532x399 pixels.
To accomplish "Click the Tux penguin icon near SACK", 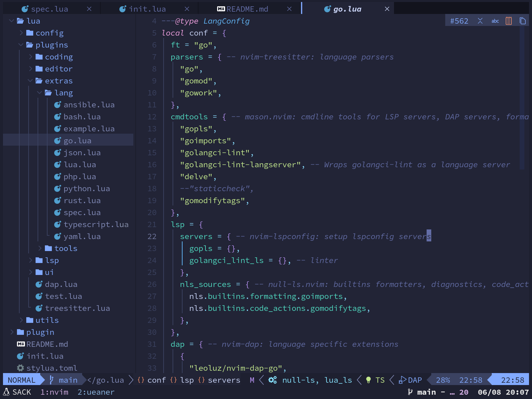I will 7,392.
